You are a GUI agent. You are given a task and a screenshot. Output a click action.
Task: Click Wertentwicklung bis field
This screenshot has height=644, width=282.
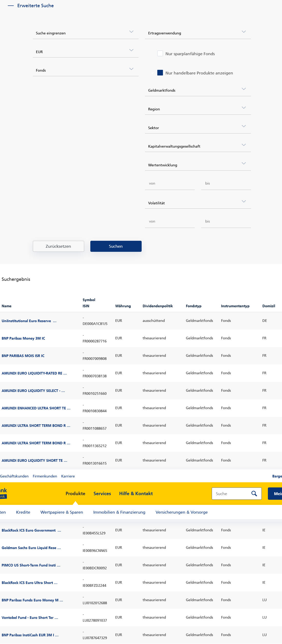point(226,184)
